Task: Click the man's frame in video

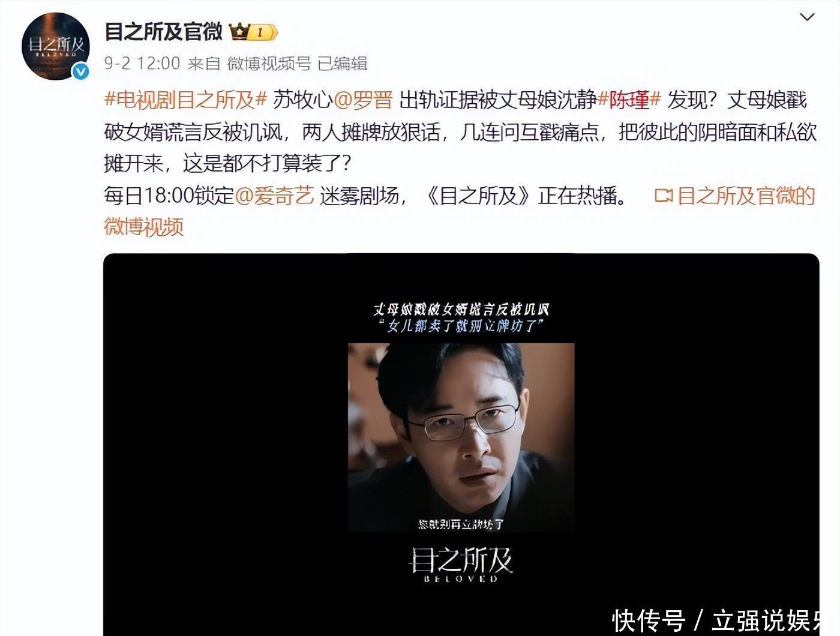Action: click(461, 437)
